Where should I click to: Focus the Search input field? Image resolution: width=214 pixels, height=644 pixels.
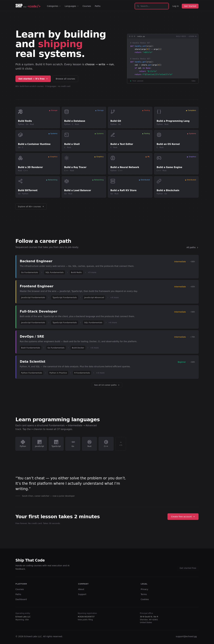[x=152, y=6]
